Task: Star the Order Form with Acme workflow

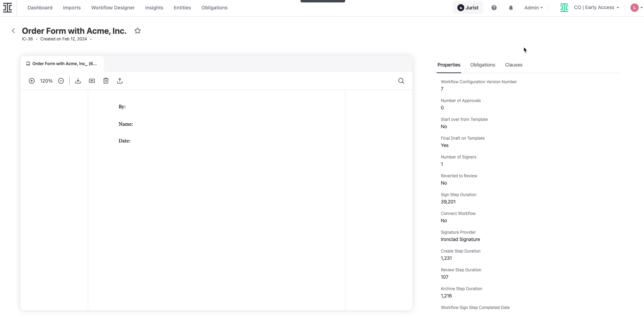Action: (138, 31)
